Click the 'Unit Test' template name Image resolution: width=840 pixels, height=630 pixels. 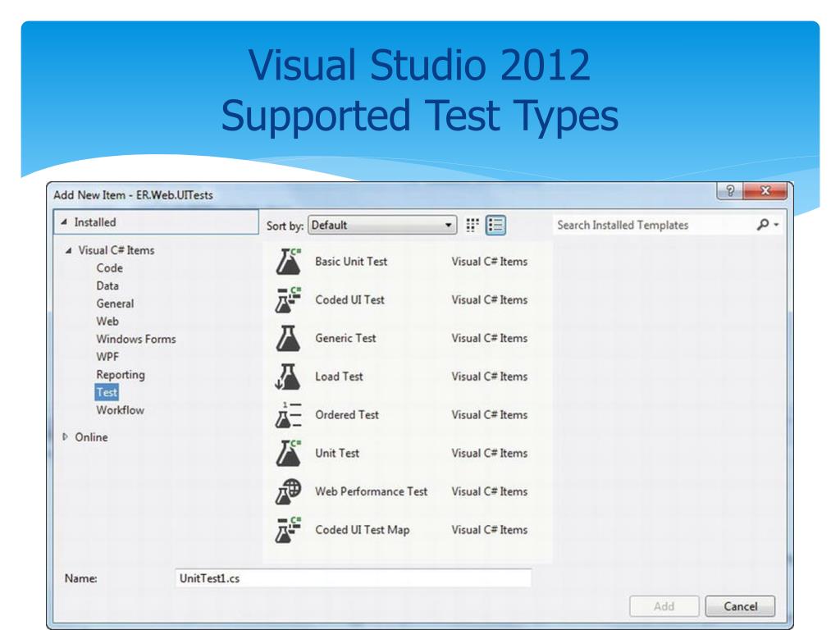coord(337,453)
